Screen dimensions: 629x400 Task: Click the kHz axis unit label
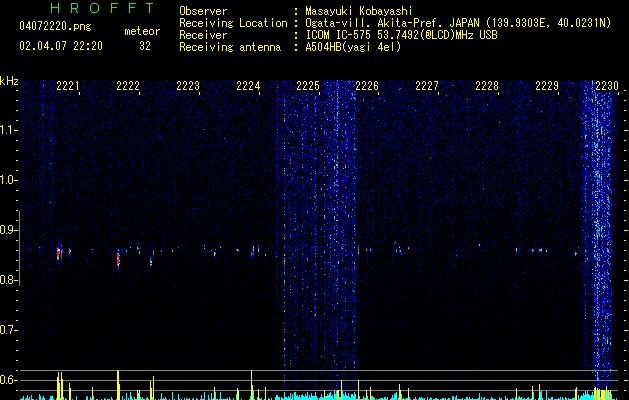[9, 81]
